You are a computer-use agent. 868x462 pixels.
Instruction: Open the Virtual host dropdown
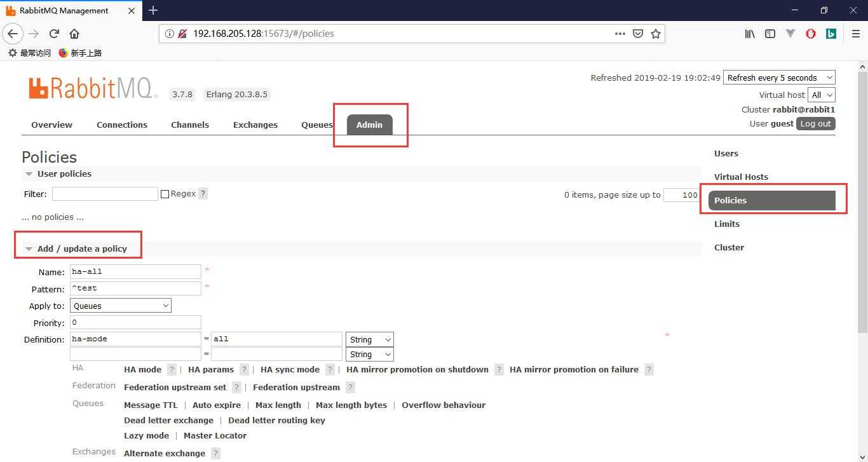click(x=822, y=95)
